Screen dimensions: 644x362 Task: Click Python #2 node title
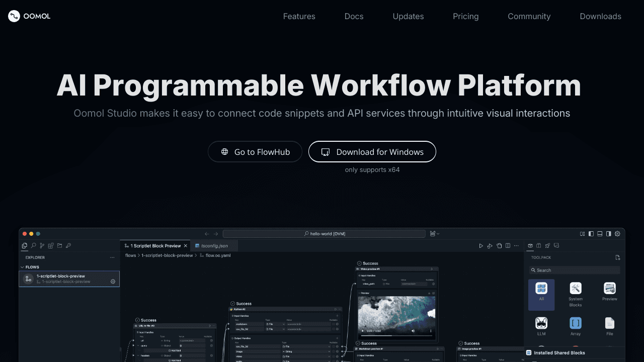(x=239, y=309)
